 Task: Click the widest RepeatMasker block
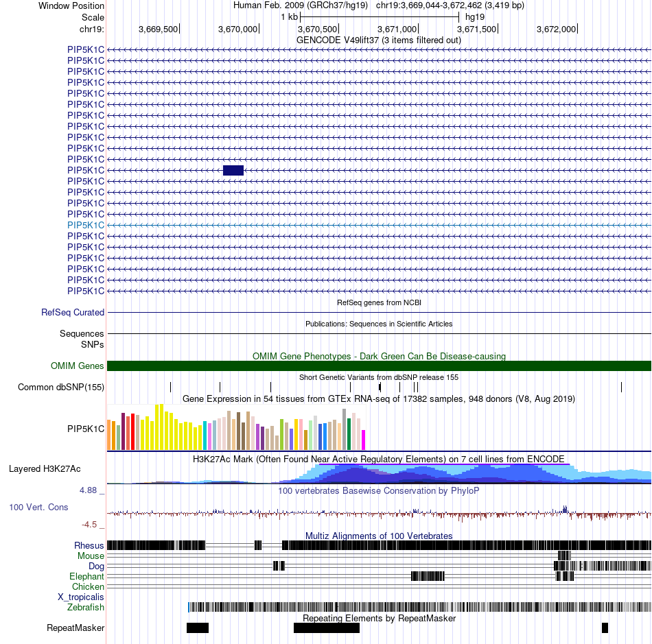click(x=327, y=628)
